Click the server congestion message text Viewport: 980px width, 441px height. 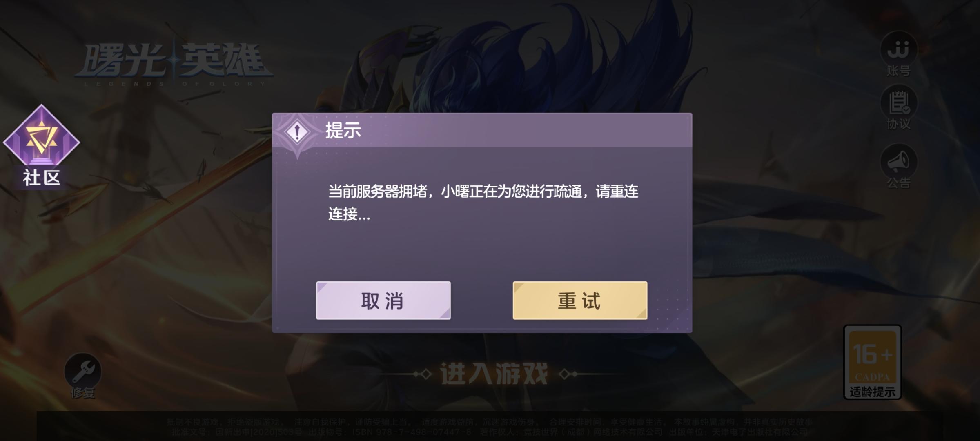point(483,203)
